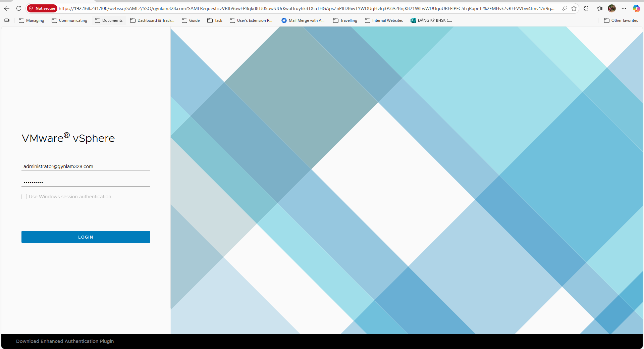Screen dimensions: 644x349
Task: Open the Task favorites folder
Action: coord(215,20)
